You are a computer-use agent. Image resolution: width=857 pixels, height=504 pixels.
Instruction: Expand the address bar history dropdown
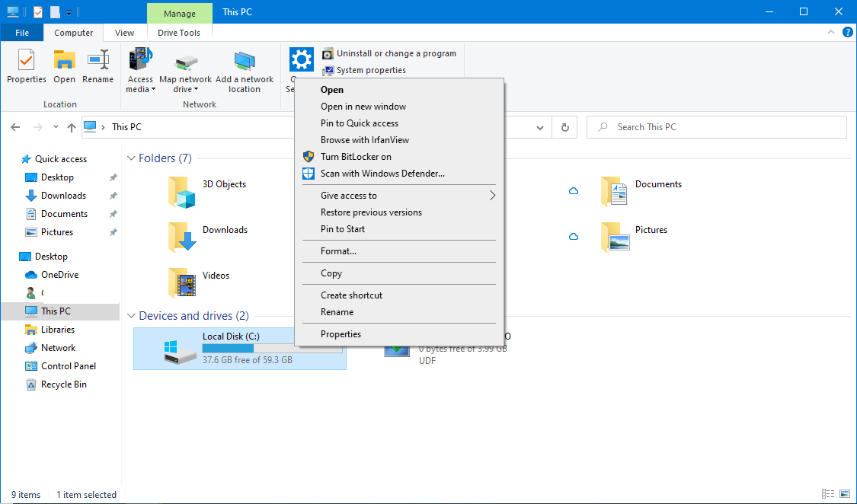540,128
